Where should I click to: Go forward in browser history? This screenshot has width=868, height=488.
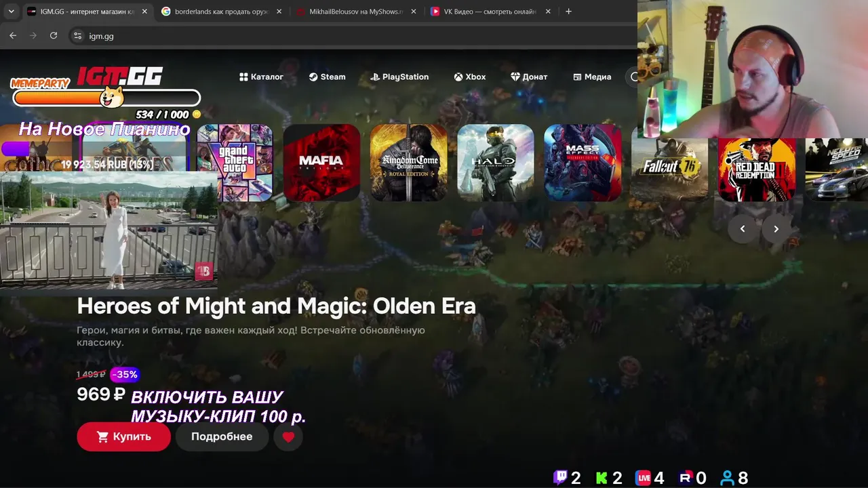[33, 36]
